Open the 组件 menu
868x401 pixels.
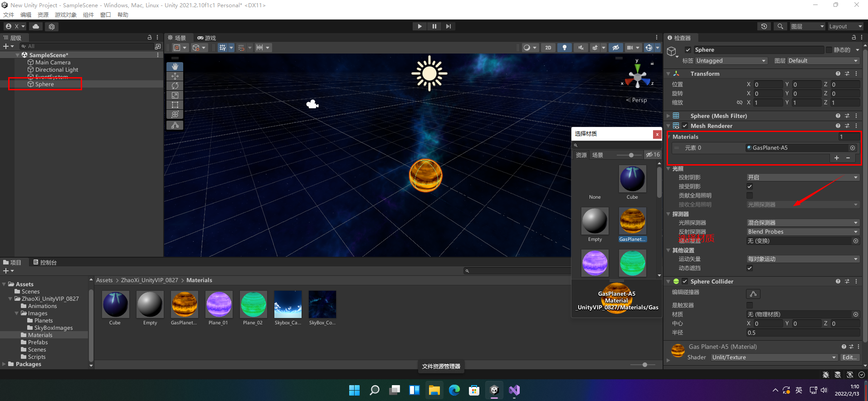(88, 15)
